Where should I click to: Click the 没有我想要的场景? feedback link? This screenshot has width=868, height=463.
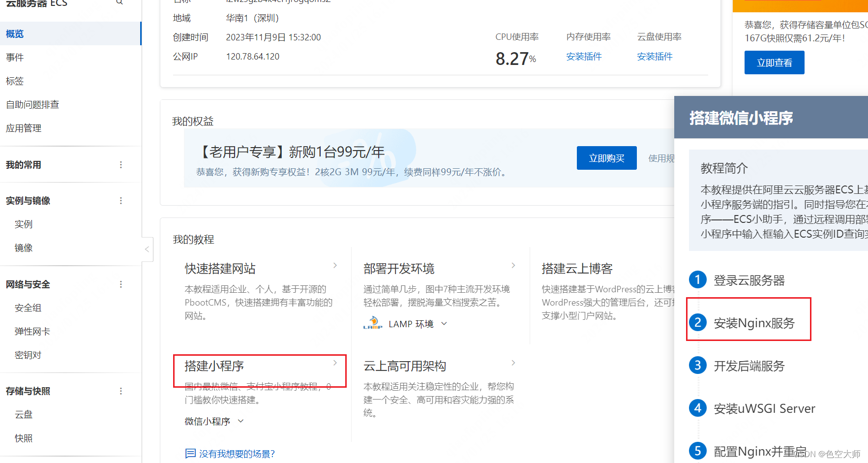pyautogui.click(x=230, y=454)
